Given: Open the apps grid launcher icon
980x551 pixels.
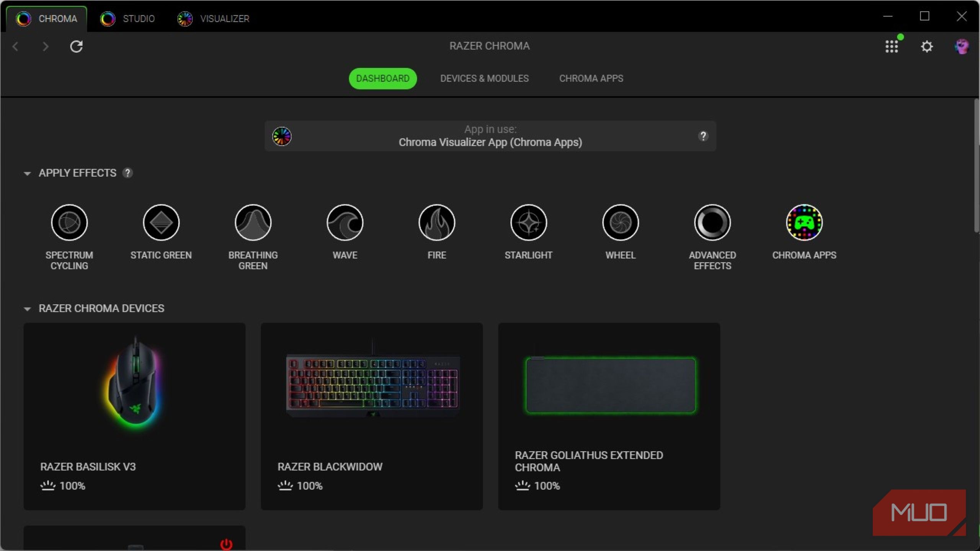Looking at the screenshot, I should (x=892, y=47).
